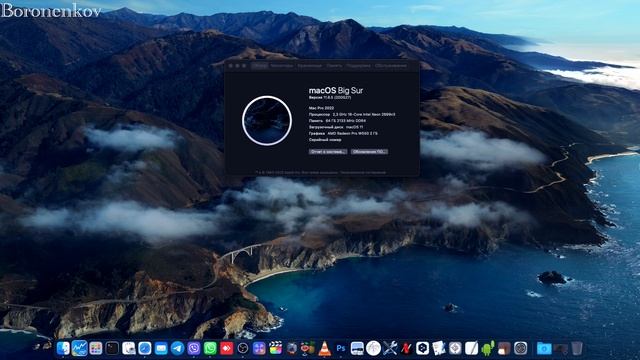Open the Mail app in dock

click(161, 348)
